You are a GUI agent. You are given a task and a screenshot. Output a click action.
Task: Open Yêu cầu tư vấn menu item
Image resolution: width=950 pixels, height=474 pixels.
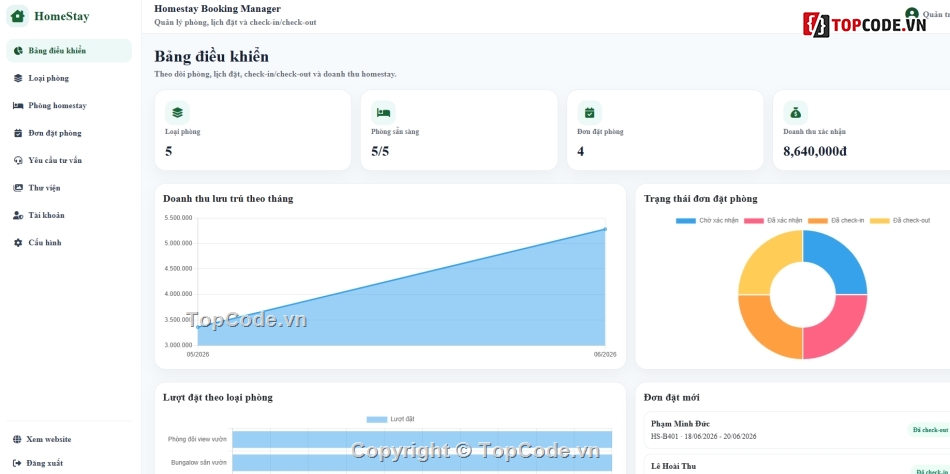point(69,161)
